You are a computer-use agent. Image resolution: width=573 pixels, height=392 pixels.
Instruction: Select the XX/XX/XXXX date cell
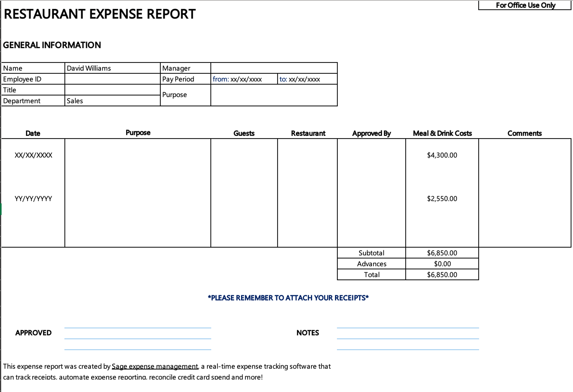(x=33, y=155)
